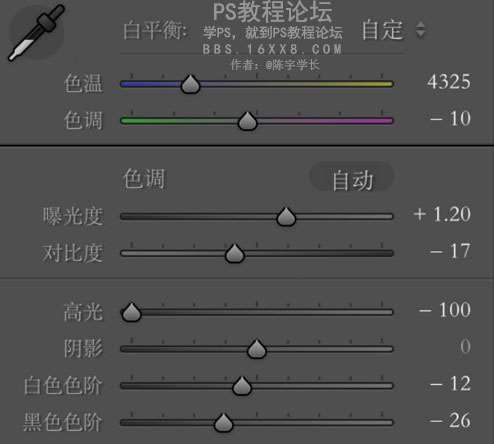Click the 色温 temperature slider handle
Image resolution: width=494 pixels, height=444 pixels.
[190, 84]
